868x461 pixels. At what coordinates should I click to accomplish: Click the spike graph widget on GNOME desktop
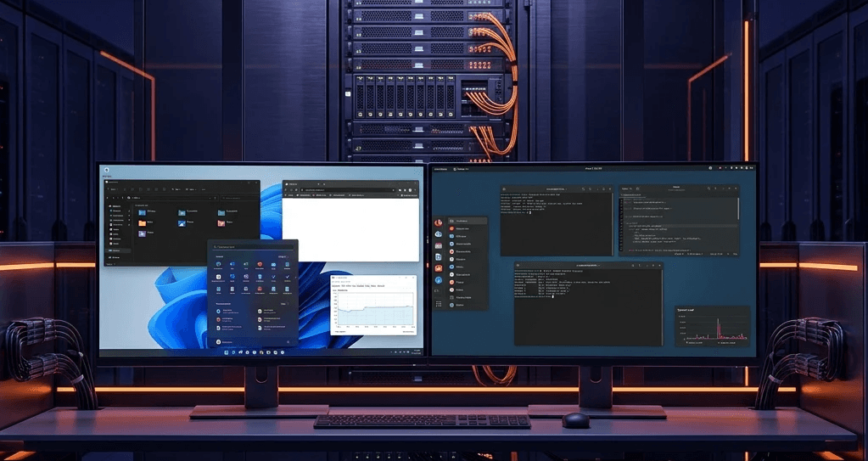coord(713,326)
